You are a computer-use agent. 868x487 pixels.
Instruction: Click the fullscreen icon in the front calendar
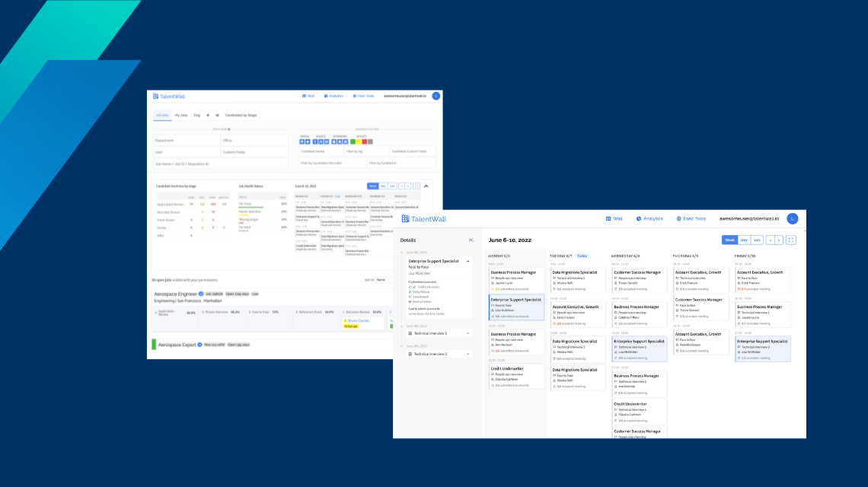[791, 240]
